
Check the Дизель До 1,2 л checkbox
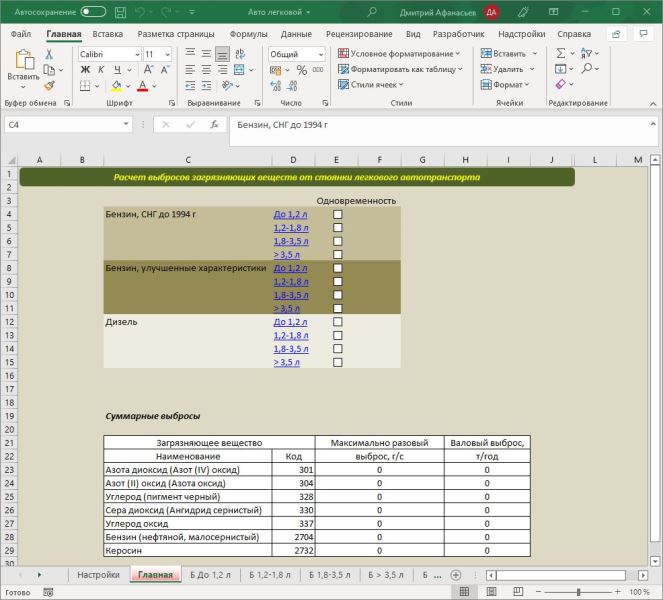337,322
